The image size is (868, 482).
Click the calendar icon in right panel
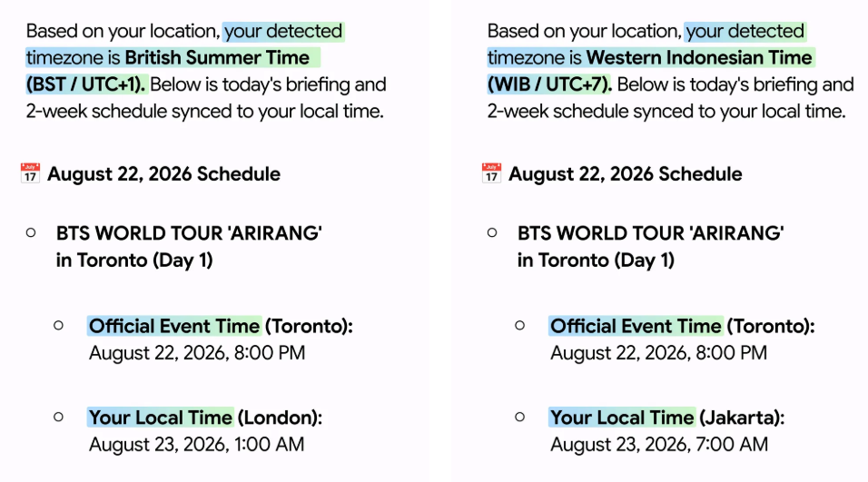coord(491,173)
